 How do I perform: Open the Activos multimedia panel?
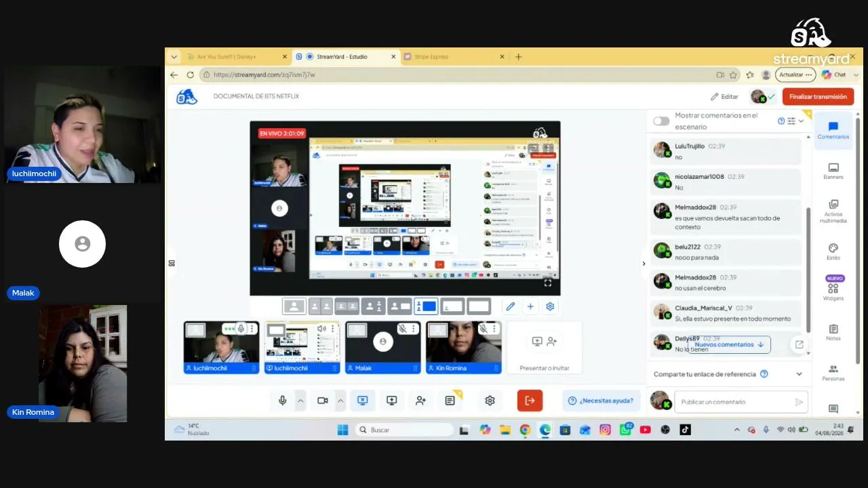point(833,211)
